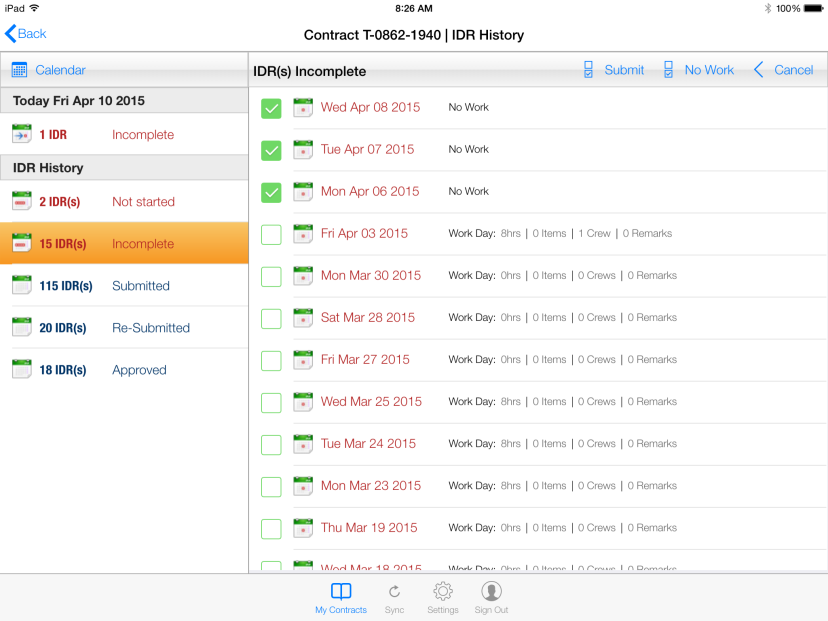The height and width of the screenshot is (621, 828).
Task: Cancel the IDR selection
Action: point(783,70)
